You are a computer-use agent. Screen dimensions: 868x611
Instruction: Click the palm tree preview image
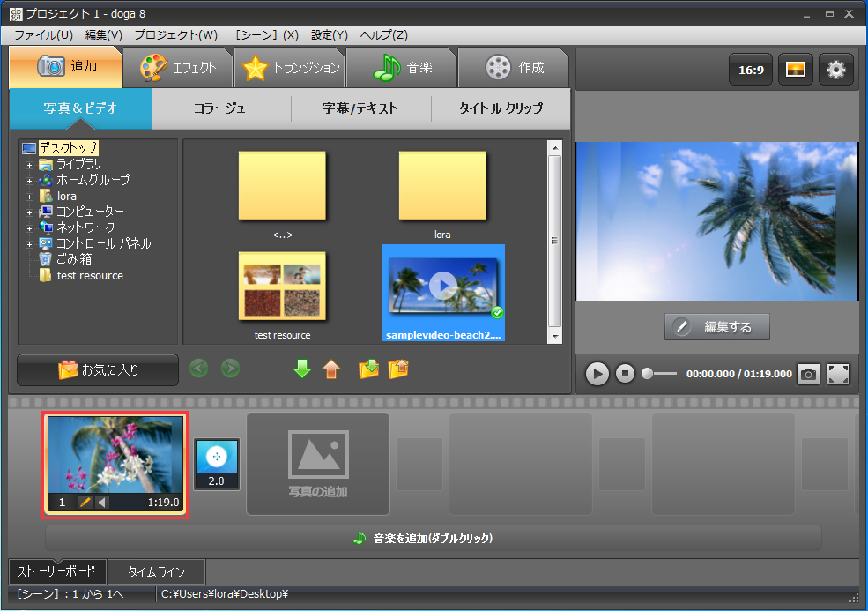(x=717, y=221)
